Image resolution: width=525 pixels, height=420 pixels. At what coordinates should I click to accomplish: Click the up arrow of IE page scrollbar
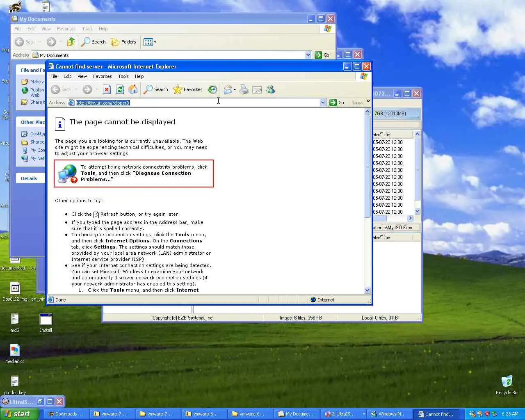click(x=367, y=112)
